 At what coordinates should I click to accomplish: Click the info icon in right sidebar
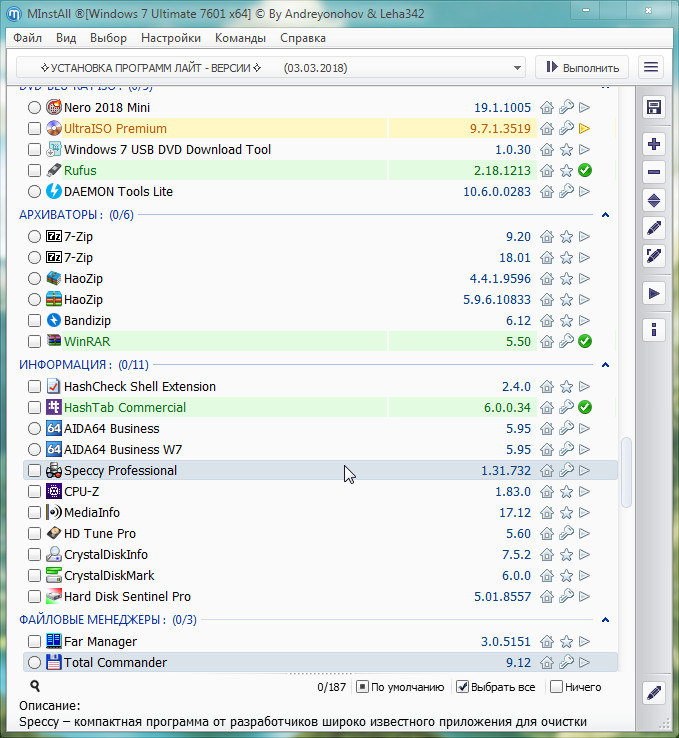654,329
